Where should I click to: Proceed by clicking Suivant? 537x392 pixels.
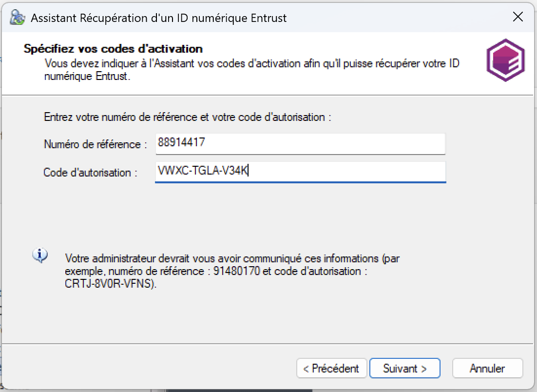click(404, 369)
